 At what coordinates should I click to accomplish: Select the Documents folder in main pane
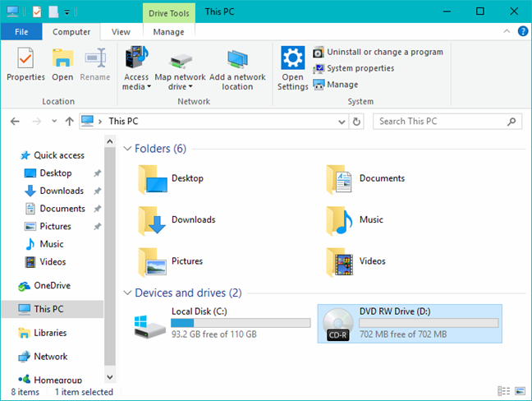365,179
